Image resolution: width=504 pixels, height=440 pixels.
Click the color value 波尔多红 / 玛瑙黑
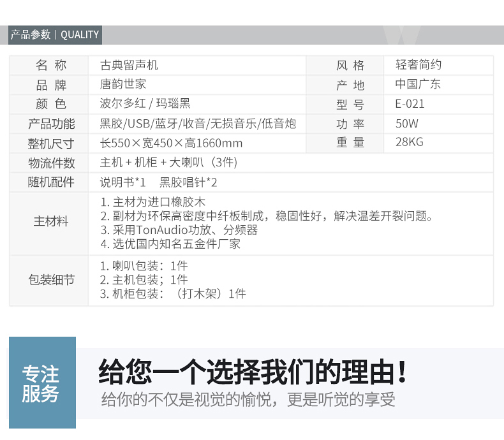coord(145,103)
